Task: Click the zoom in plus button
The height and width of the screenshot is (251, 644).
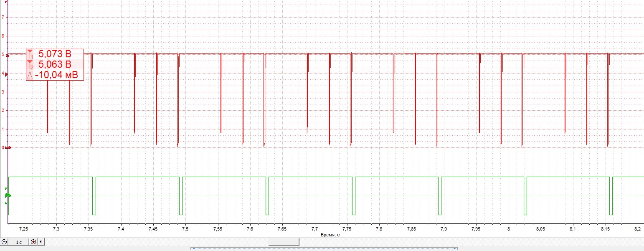Action: (33, 242)
